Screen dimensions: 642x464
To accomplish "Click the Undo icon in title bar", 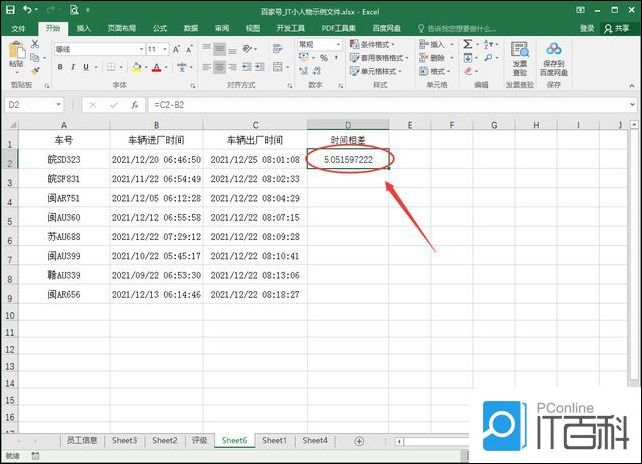I will tap(28, 9).
